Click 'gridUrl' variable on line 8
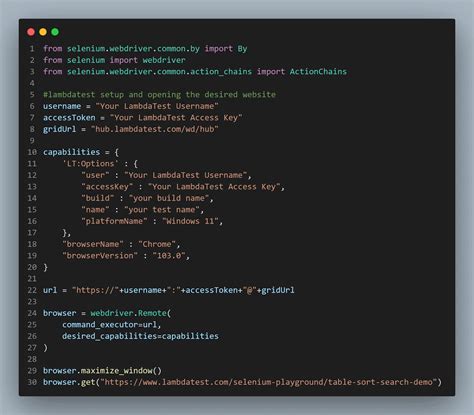 [60, 129]
